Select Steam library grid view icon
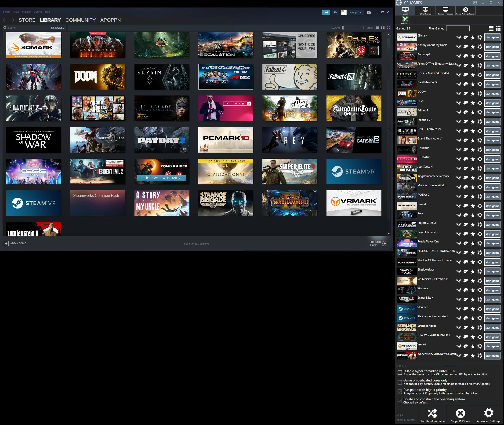The width and height of the screenshot is (504, 425). coord(388,28)
